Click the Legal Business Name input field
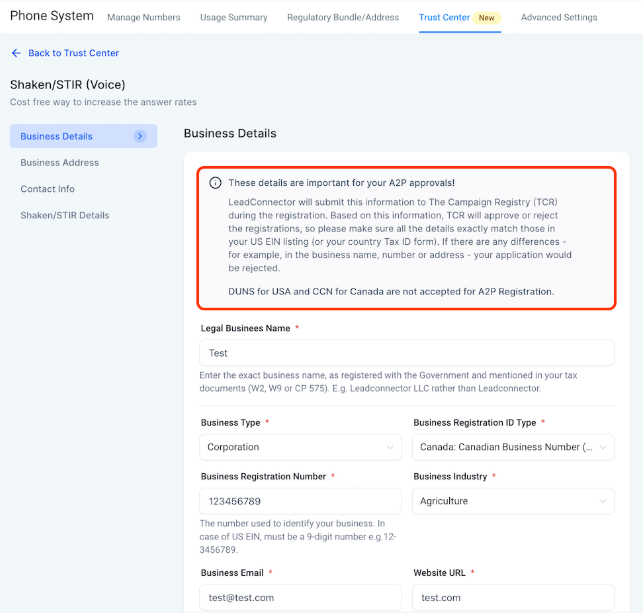 [407, 353]
